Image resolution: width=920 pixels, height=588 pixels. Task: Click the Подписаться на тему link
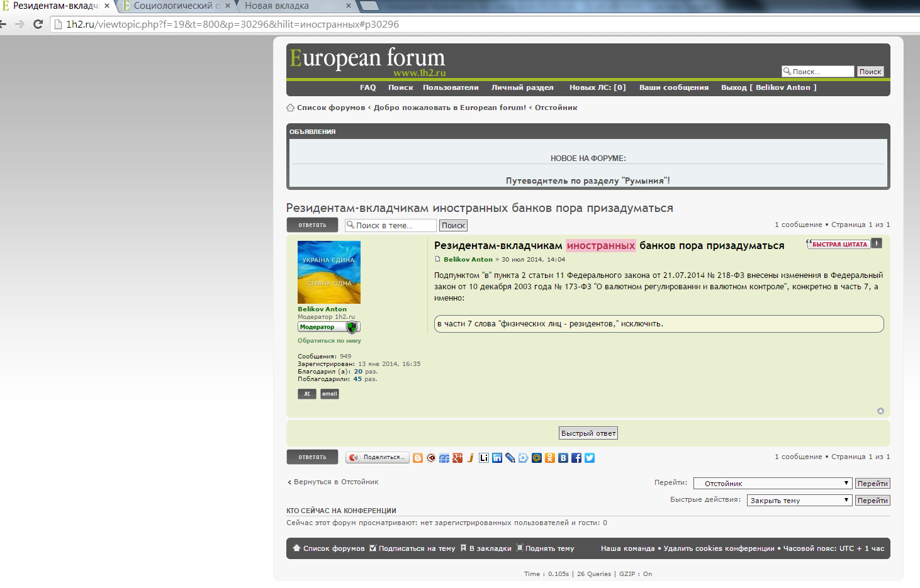click(x=416, y=548)
